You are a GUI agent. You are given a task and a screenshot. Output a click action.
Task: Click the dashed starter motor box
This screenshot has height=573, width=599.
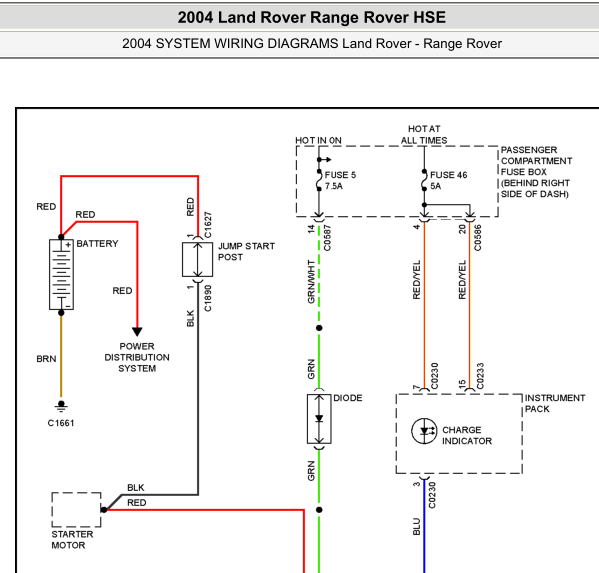coord(76,510)
